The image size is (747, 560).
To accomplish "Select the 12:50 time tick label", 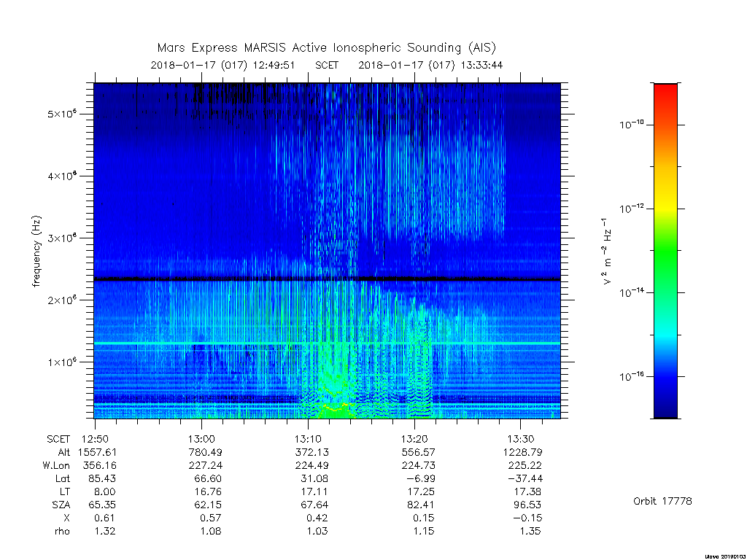I will click(95, 438).
